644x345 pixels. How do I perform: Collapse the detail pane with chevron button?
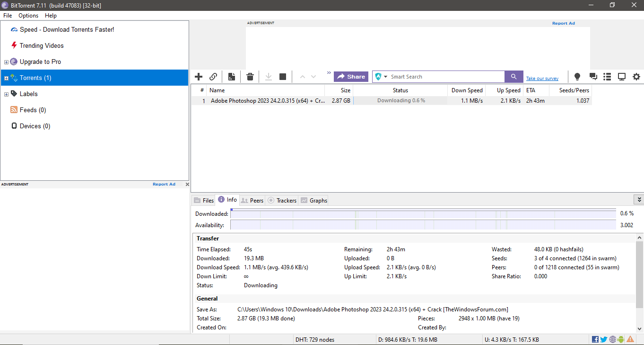639,200
